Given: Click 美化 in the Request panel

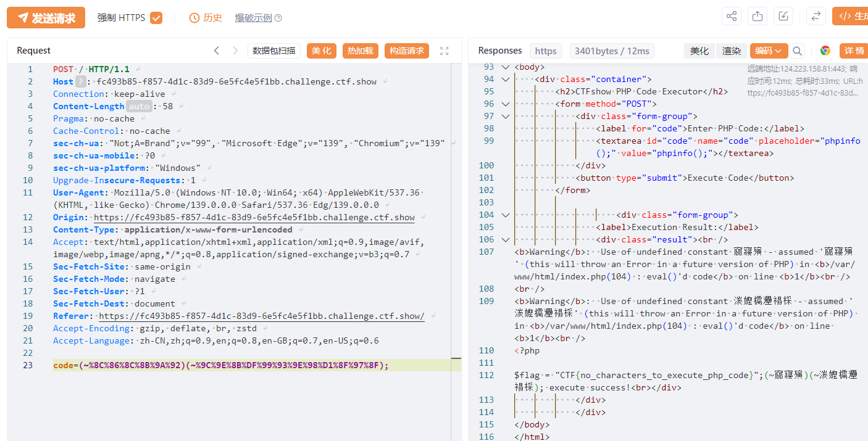Looking at the screenshot, I should pyautogui.click(x=321, y=51).
